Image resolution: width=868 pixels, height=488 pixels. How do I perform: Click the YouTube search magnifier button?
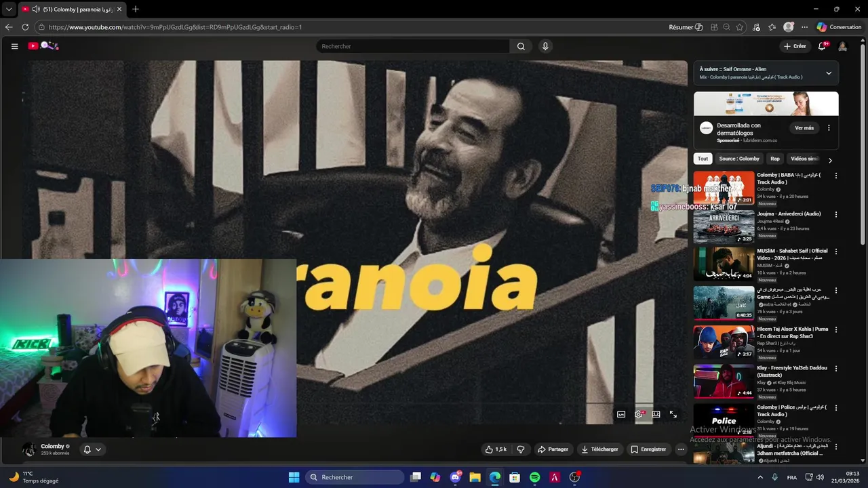click(x=521, y=46)
